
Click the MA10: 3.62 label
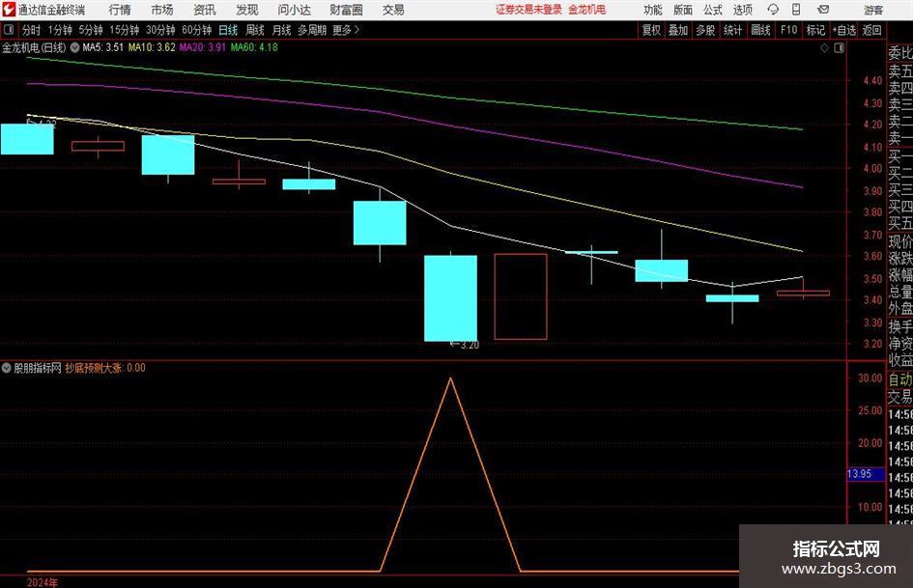coord(152,47)
